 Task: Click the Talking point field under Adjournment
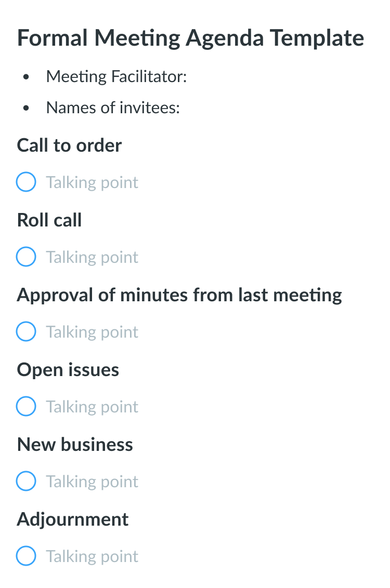(x=92, y=556)
